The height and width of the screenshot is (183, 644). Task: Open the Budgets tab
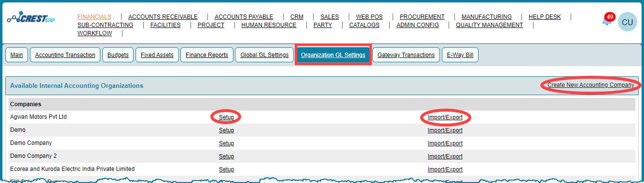click(x=118, y=55)
